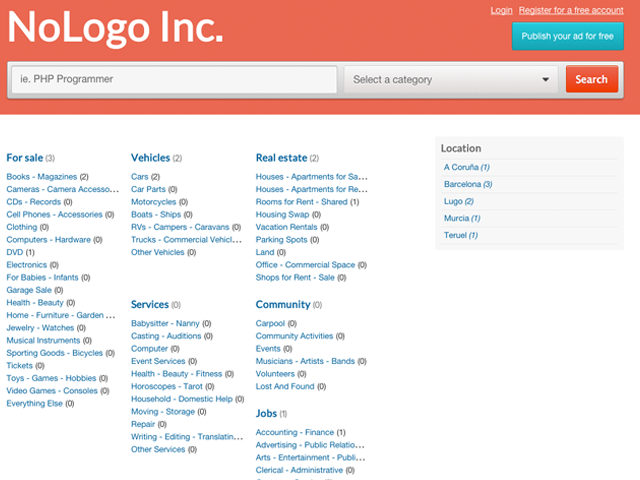Select the Books - Magazines subcategory
640x480 pixels.
[x=41, y=177]
